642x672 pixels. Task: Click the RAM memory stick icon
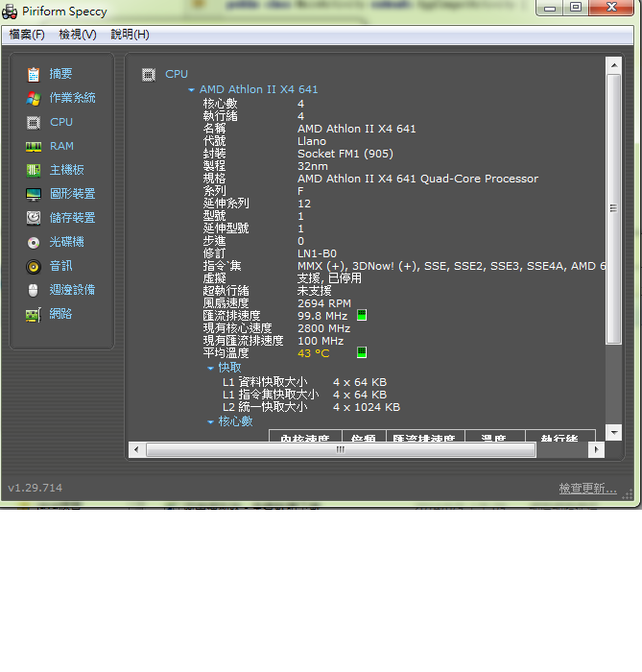click(x=34, y=147)
